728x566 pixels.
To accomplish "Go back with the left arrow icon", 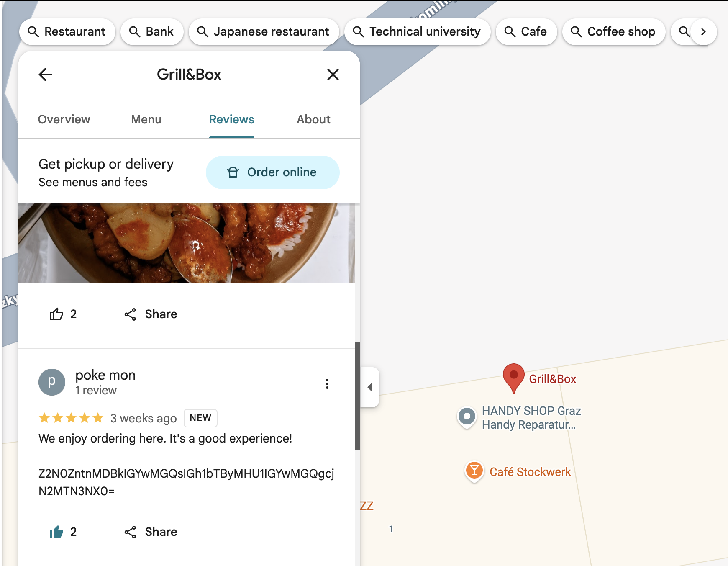I will 45,75.
